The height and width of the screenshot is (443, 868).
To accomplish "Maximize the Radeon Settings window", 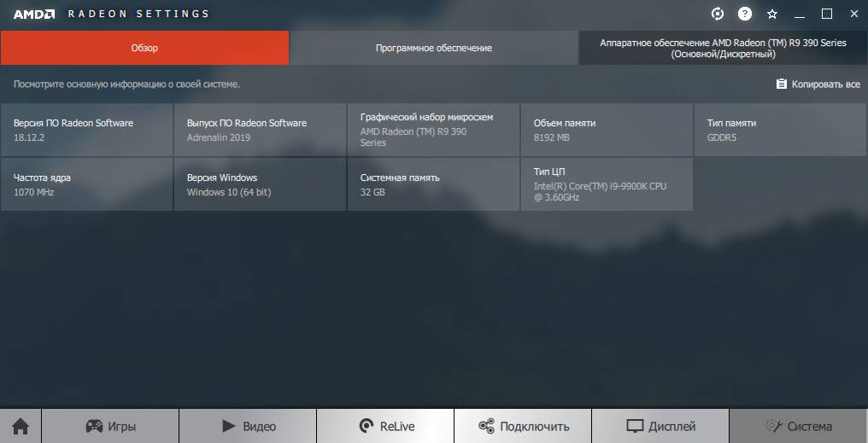I will 826,15.
